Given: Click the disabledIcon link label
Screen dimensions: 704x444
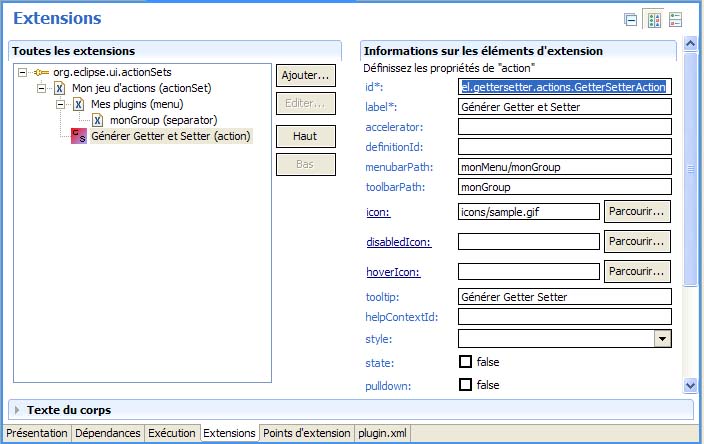Looking at the screenshot, I should click(x=394, y=241).
